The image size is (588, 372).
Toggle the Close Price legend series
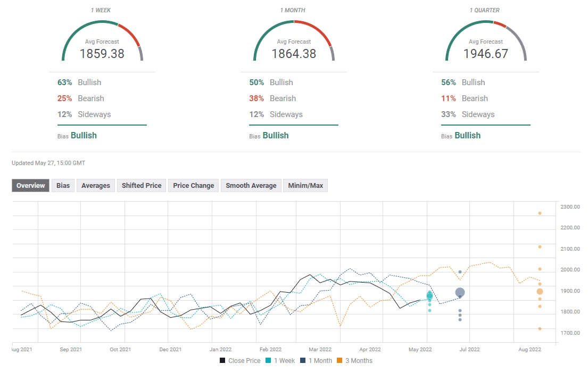[239, 361]
